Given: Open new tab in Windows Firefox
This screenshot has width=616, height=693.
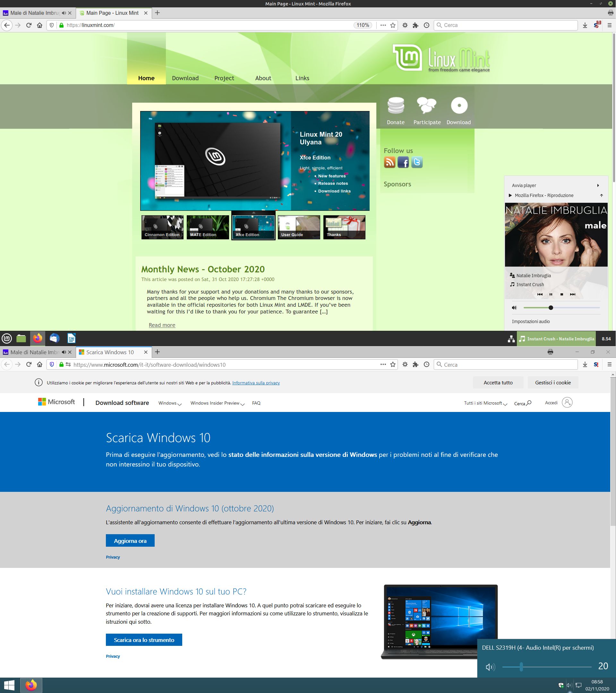Looking at the screenshot, I should pos(157,352).
